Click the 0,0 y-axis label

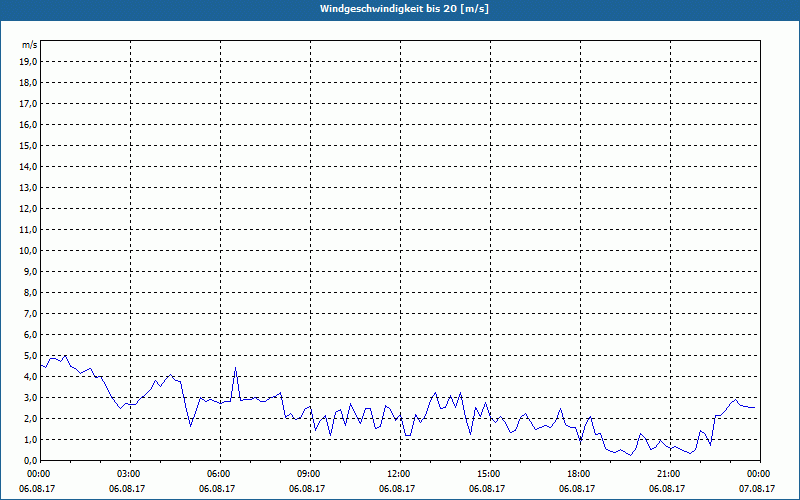pyautogui.click(x=30, y=460)
